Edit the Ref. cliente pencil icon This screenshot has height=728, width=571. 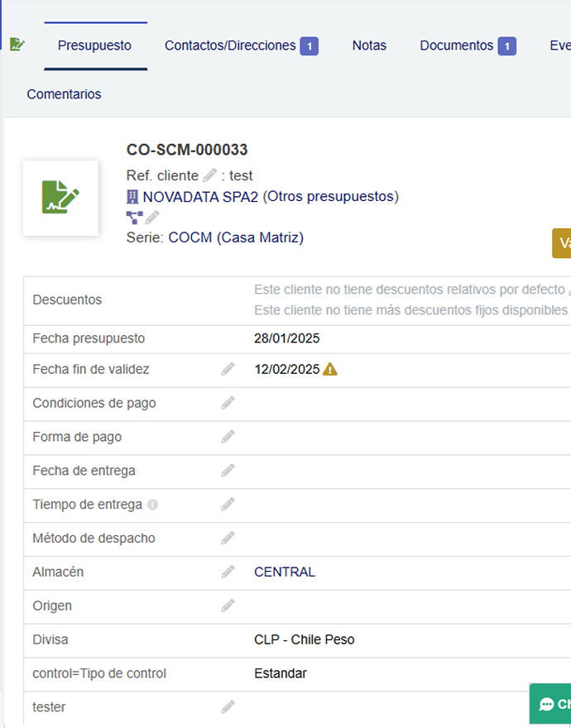tap(209, 175)
